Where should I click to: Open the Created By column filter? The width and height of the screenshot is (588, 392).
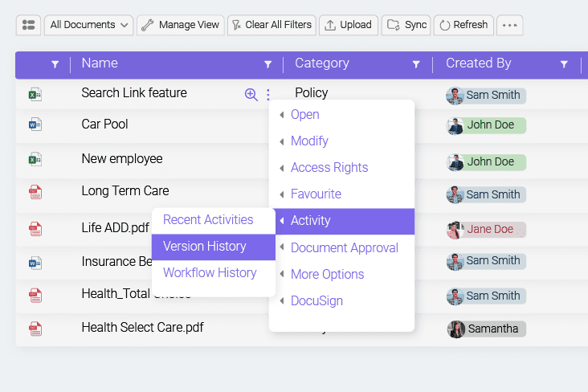pos(564,64)
